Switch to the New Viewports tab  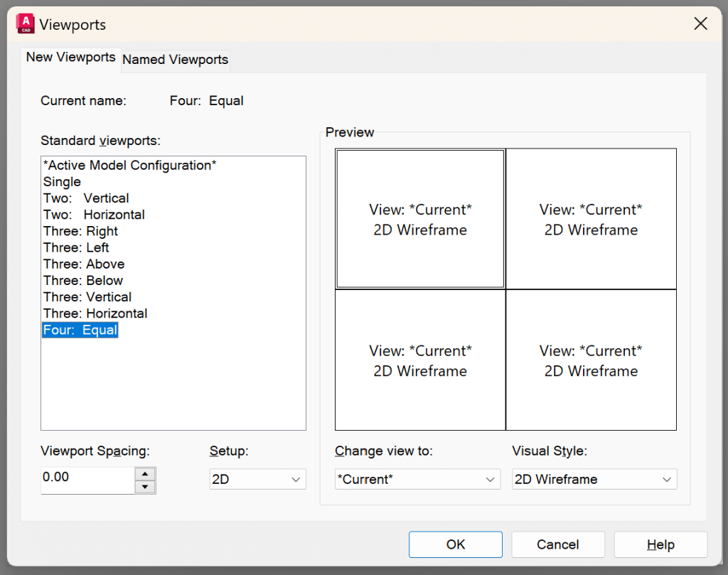(70, 57)
